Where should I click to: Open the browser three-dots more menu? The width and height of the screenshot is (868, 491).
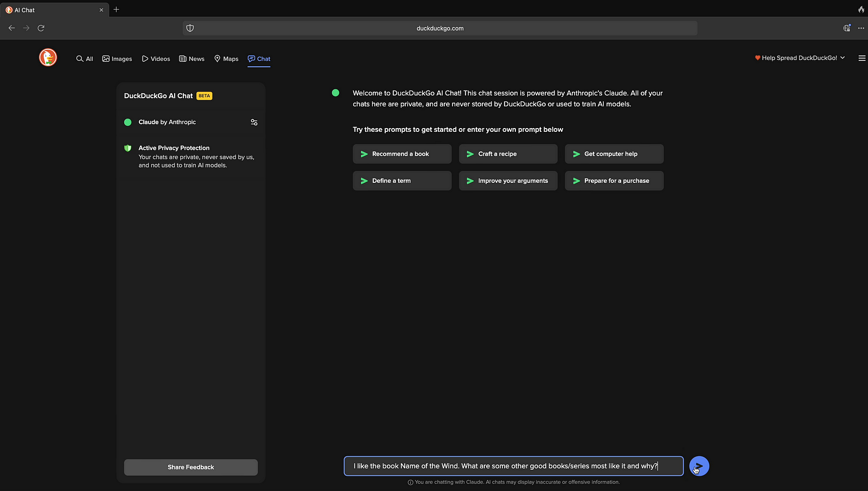(x=861, y=28)
